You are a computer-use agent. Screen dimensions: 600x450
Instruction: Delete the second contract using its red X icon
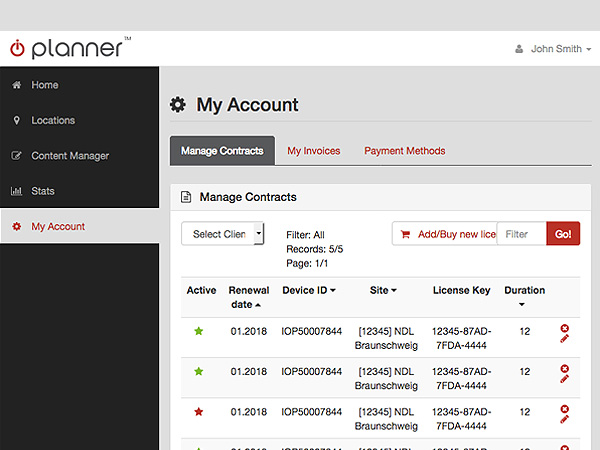[x=564, y=368]
